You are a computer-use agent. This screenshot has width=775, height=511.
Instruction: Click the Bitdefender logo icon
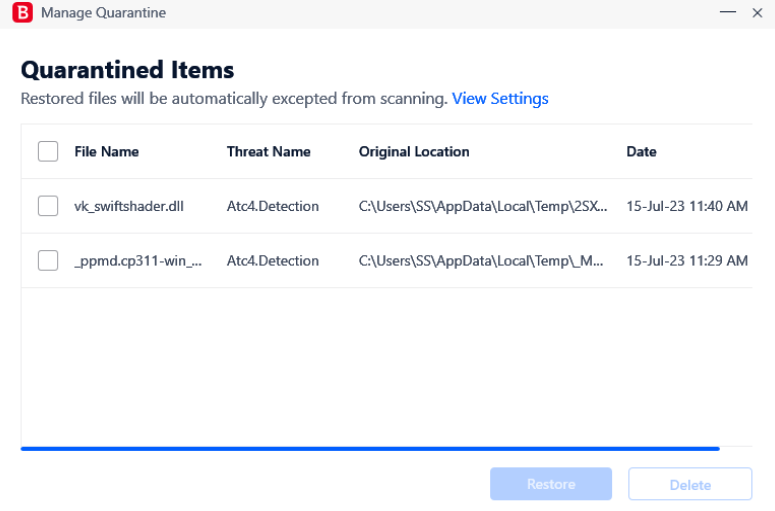click(22, 13)
